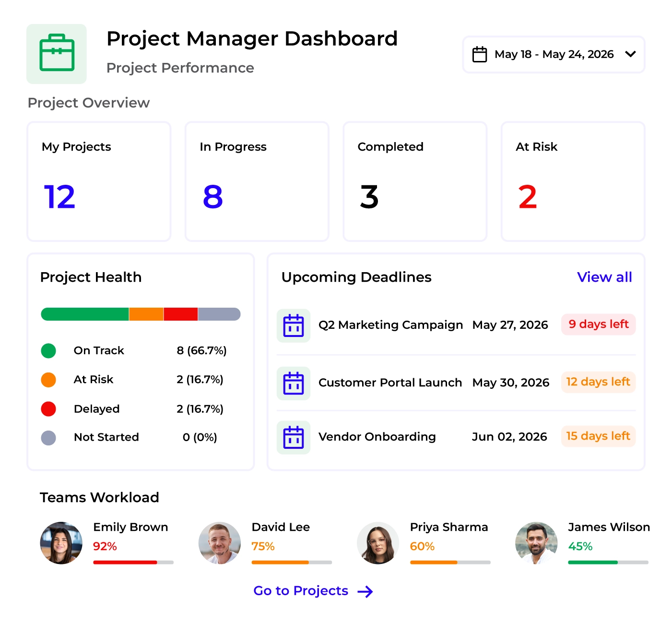Screen dimensions: 672x624
Task: Click Emily Brown's profile photo
Action: [x=61, y=543]
